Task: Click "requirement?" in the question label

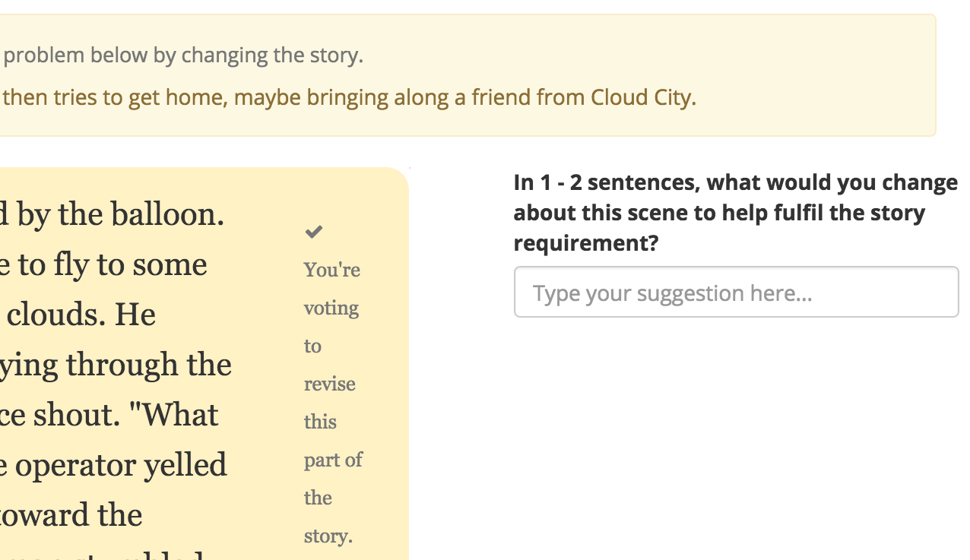Action: (585, 244)
